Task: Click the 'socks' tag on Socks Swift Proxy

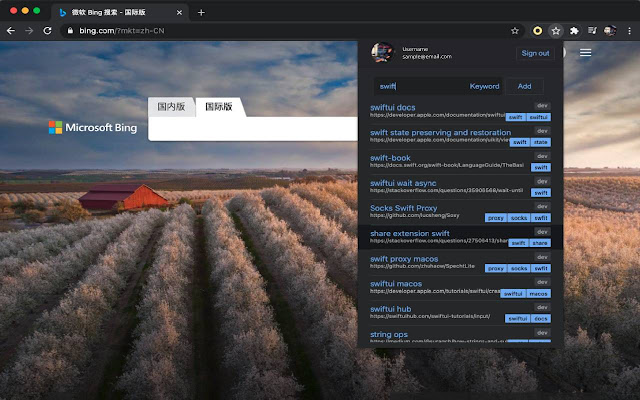Action: [x=519, y=218]
